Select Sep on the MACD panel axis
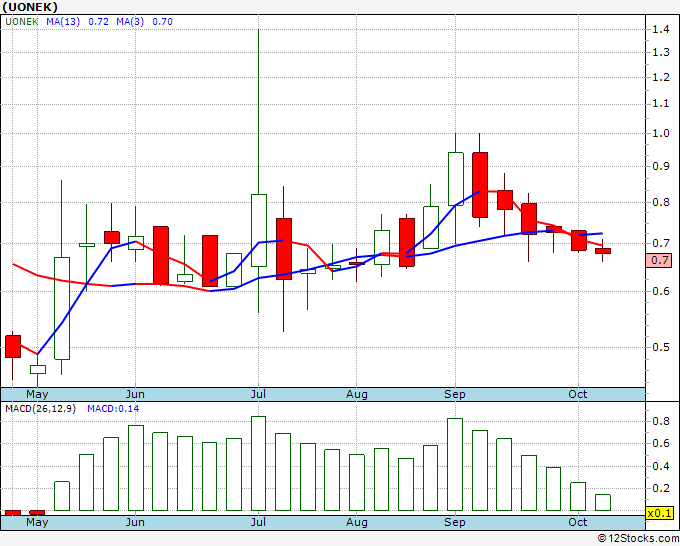 click(x=454, y=522)
